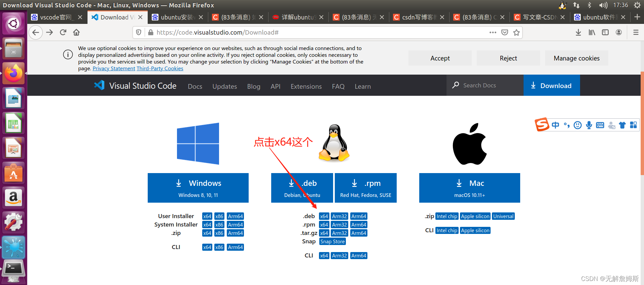
Task: Launch LibreOffice Calc from the dock
Action: pyautogui.click(x=13, y=123)
